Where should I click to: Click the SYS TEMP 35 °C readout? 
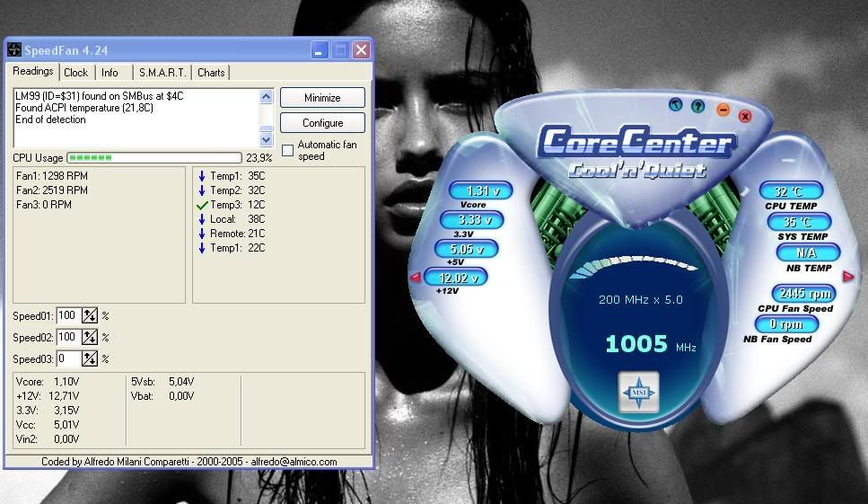[799, 222]
